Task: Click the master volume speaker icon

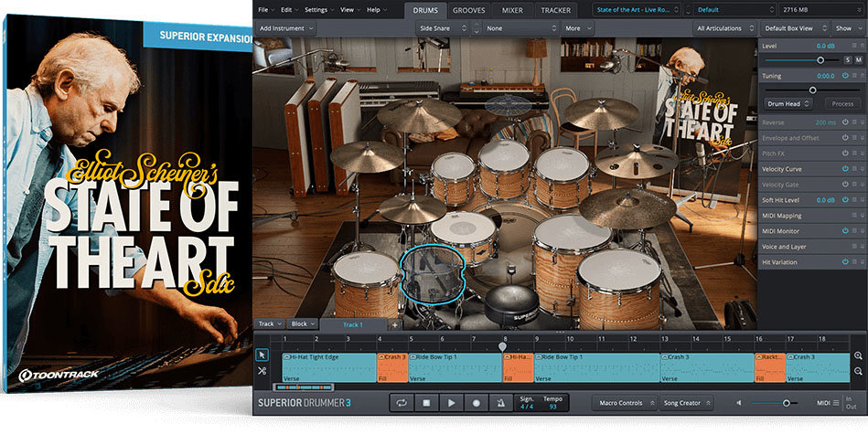Action: [739, 403]
